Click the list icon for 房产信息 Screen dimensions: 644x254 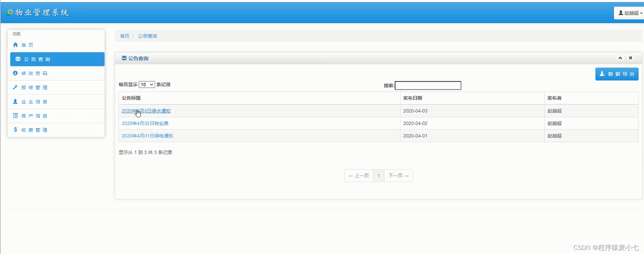tap(15, 116)
